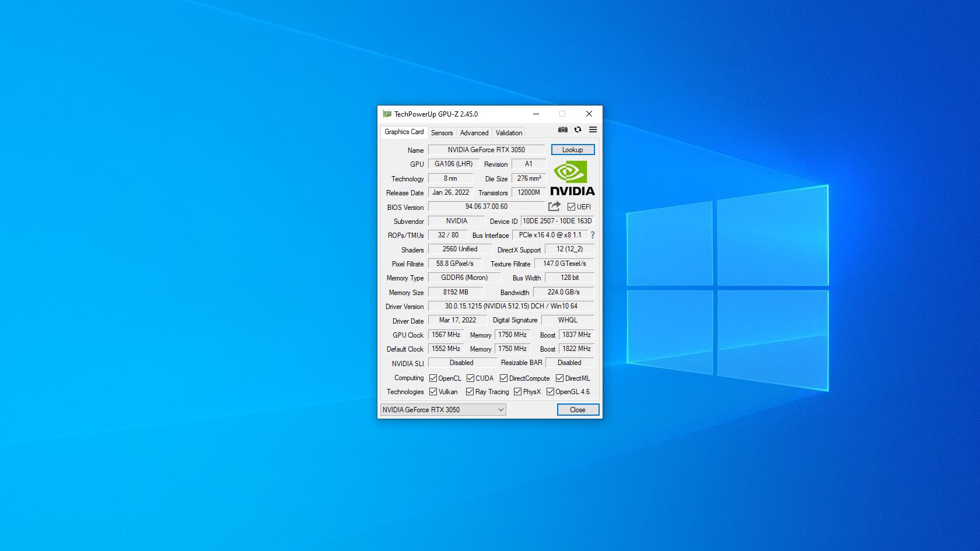Viewport: 980px width, 551px height.
Task: Click the 'Technologies' label text
Action: 405,392
